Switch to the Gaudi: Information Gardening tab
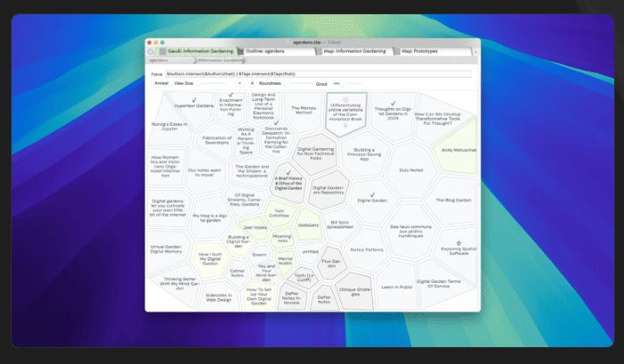 coord(196,52)
